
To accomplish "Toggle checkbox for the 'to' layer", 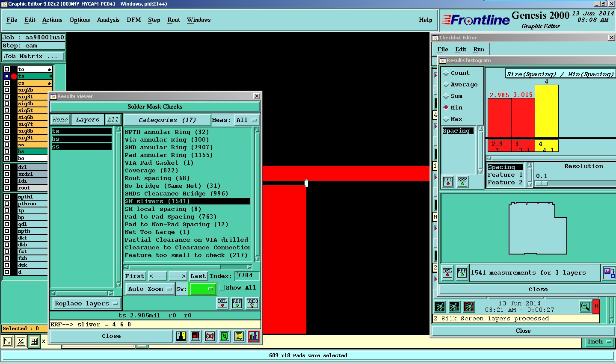I will pos(7,69).
